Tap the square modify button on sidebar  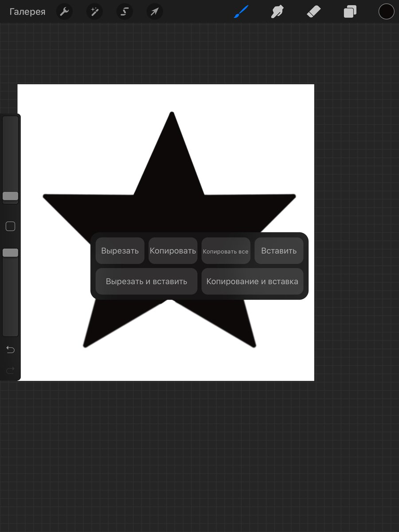click(x=10, y=227)
